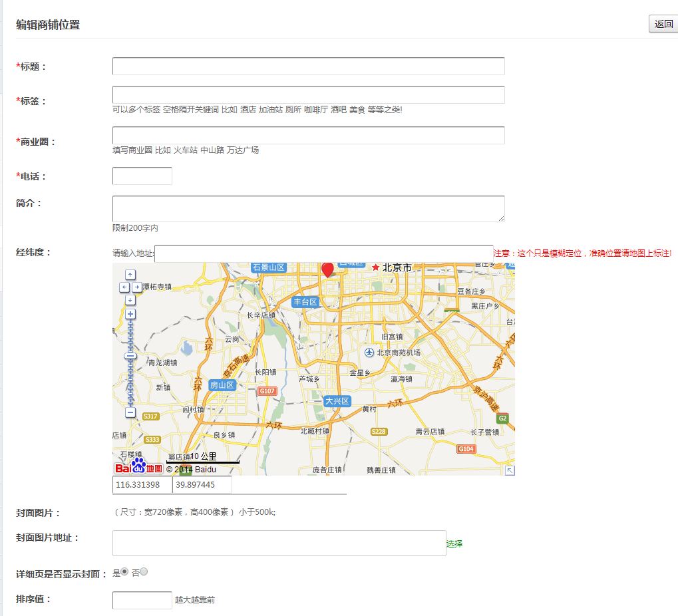Pan the map right with the arrow
This screenshot has height=616, width=678.
coord(137,287)
